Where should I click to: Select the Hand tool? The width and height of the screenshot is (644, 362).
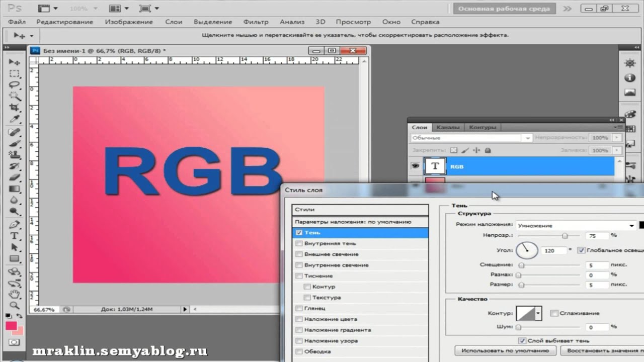15,294
